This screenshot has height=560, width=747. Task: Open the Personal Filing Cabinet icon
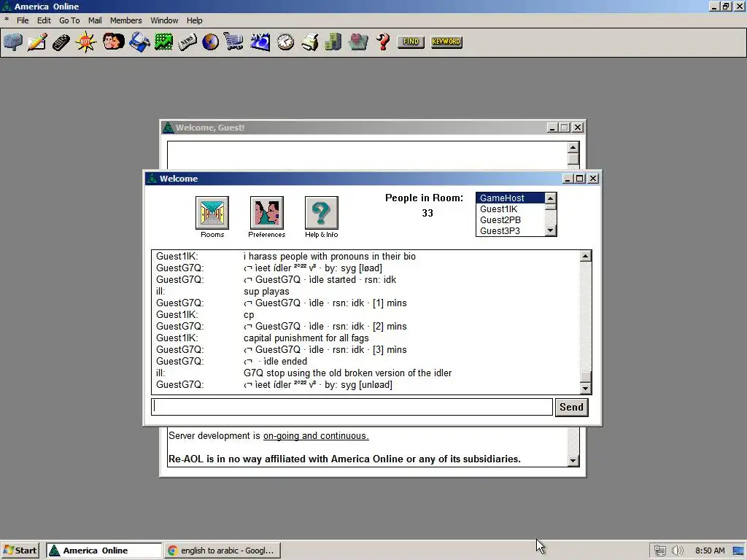[333, 42]
